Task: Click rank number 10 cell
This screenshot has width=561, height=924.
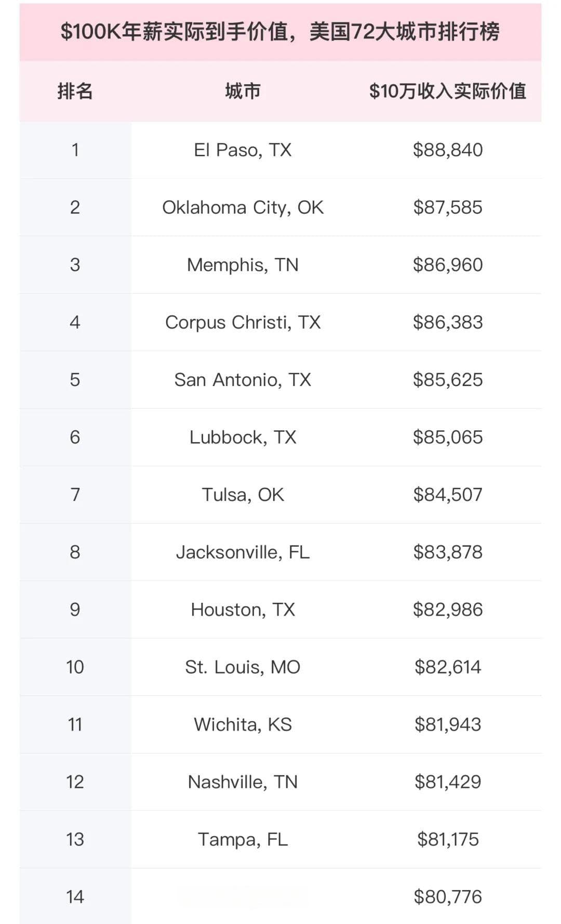Action: pyautogui.click(x=75, y=667)
